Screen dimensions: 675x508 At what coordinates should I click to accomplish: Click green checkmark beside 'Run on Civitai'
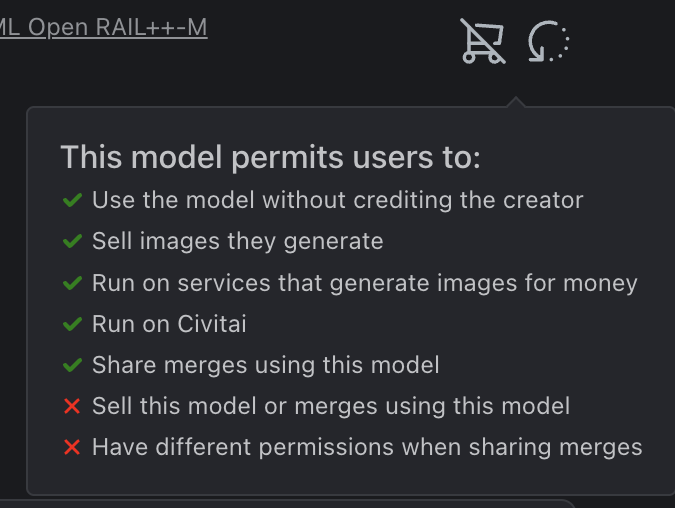tap(72, 324)
